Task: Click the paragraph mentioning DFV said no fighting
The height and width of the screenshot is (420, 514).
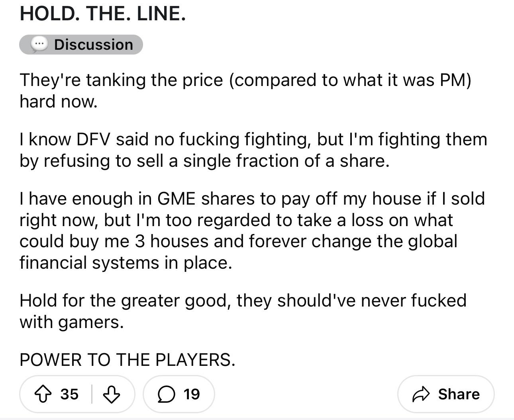Action: click(x=253, y=150)
